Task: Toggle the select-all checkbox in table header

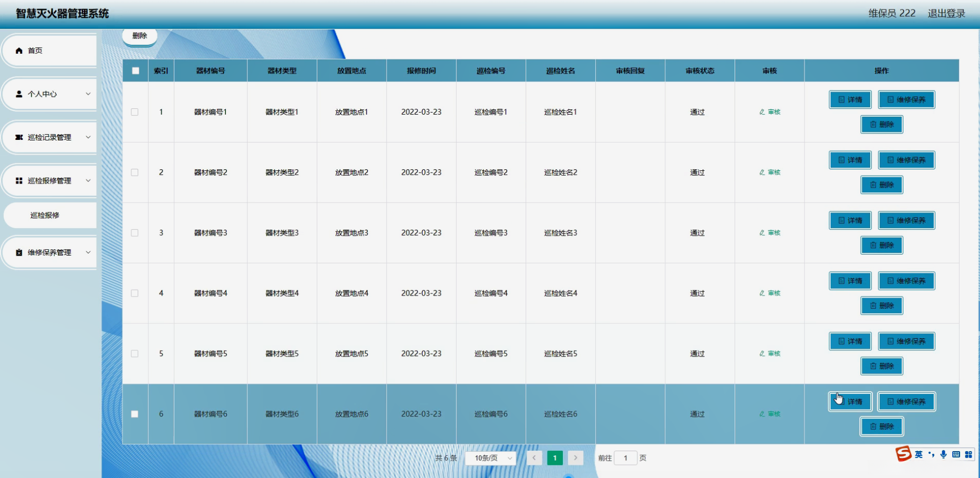Action: [x=136, y=71]
